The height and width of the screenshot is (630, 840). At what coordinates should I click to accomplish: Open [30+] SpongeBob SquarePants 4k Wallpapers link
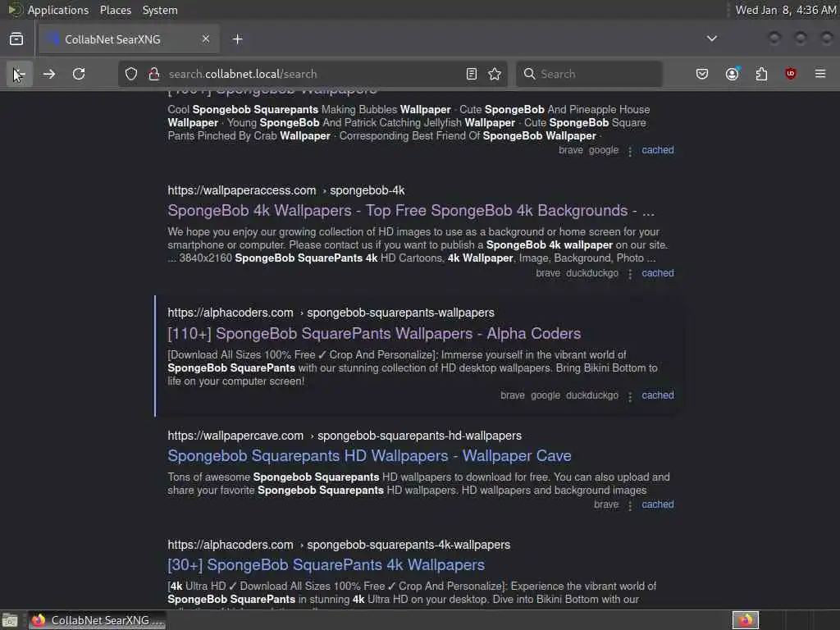[326, 564]
